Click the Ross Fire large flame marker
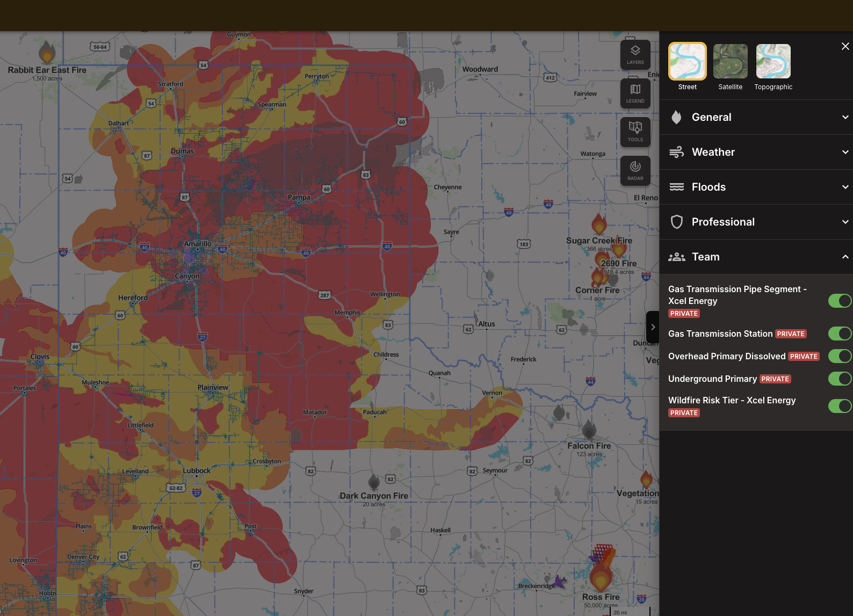Screen dimensions: 853x616 click(x=601, y=577)
